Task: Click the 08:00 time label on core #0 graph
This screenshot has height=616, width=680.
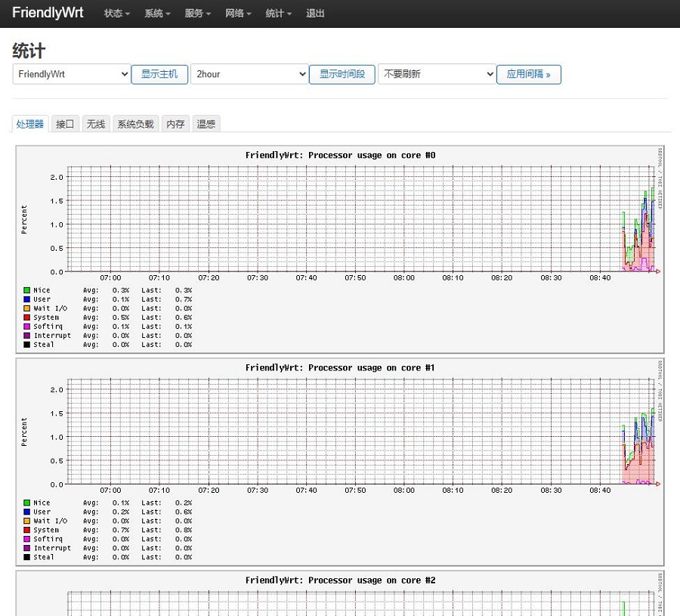Action: (404, 278)
